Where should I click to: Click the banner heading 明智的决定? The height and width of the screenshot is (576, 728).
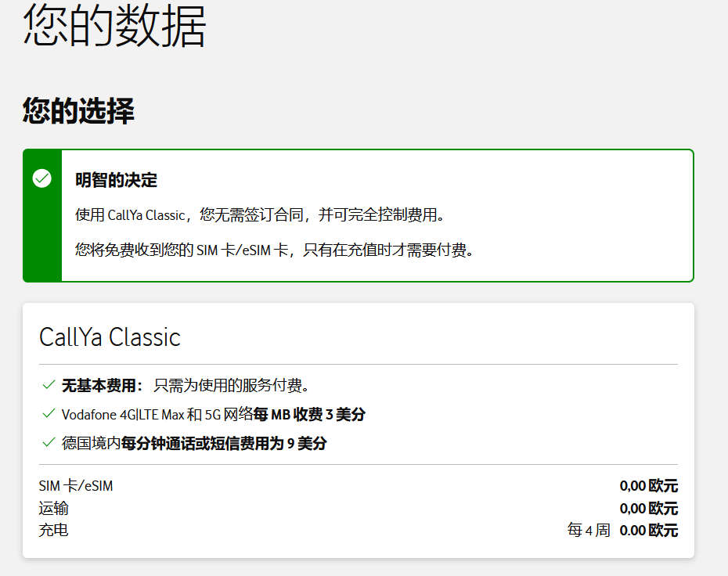[x=116, y=180]
